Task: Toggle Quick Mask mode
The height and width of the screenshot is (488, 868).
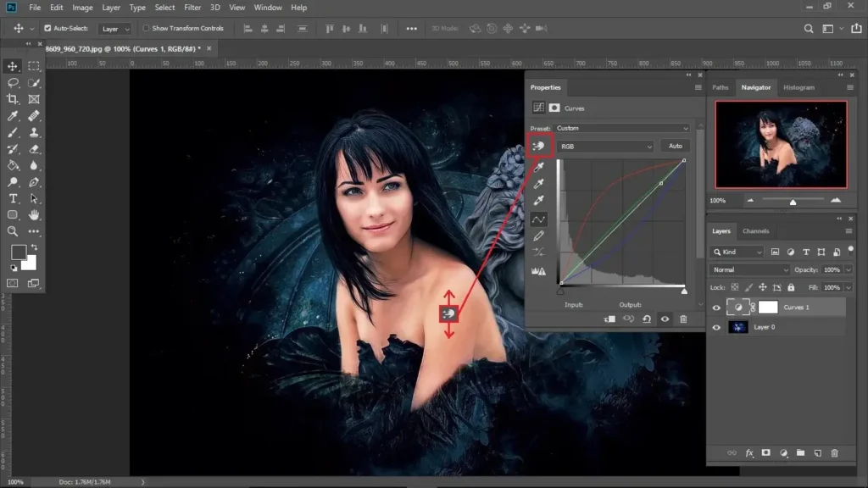Action: (x=12, y=283)
